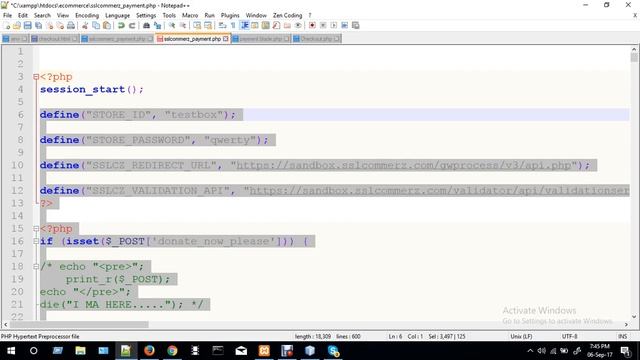Open Chrome from the taskbar
This screenshot has width=640, height=360.
pos(172,351)
